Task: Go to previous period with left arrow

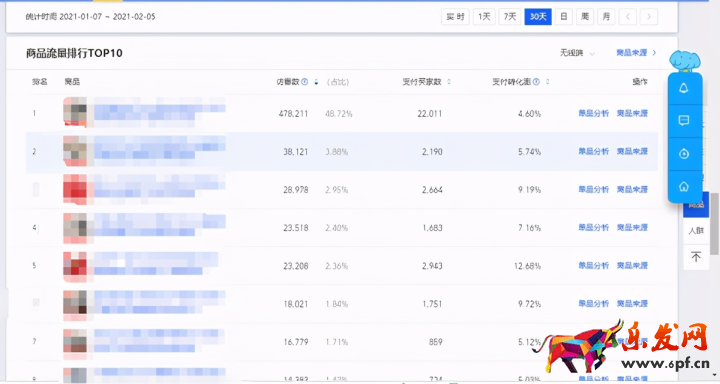Action: click(627, 17)
